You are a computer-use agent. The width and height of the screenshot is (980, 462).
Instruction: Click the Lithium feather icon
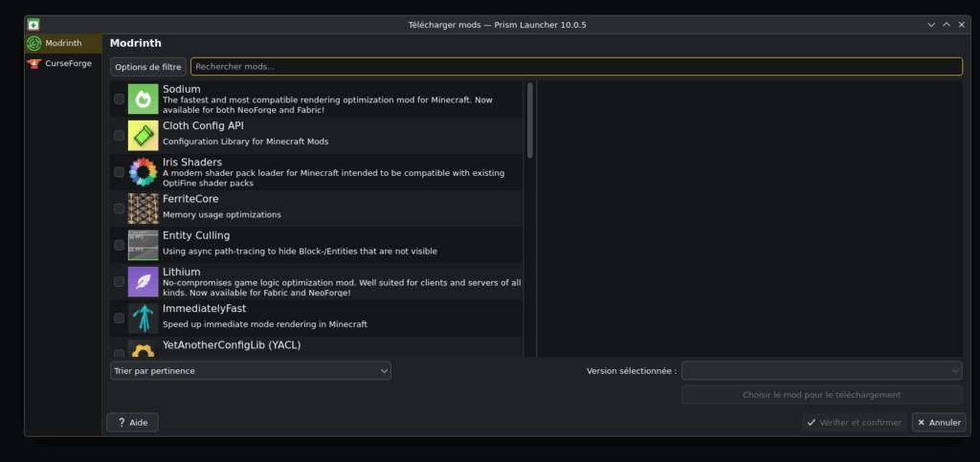click(x=143, y=281)
